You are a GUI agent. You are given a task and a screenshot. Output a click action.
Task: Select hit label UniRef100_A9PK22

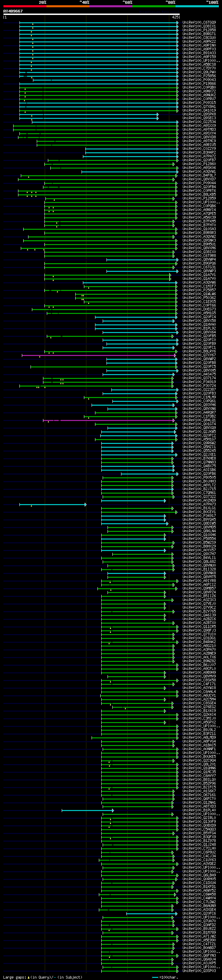tap(199, 41)
